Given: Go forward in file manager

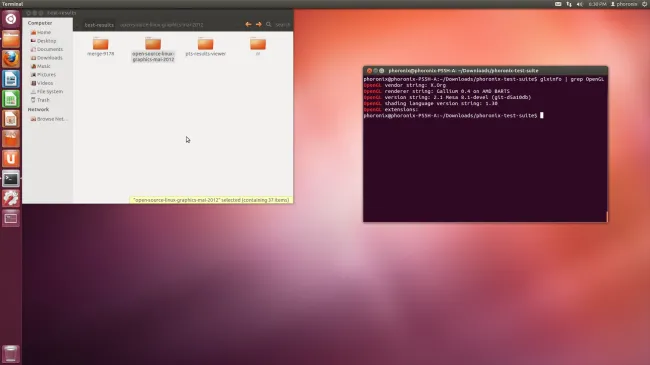Looking at the screenshot, I should 259,24.
